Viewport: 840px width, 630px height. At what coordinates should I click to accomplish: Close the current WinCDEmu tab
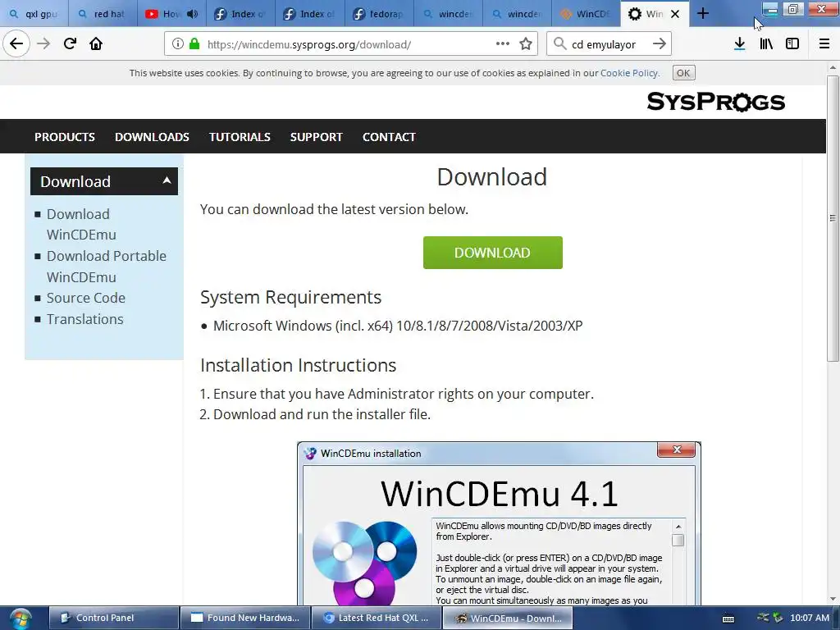(x=676, y=14)
